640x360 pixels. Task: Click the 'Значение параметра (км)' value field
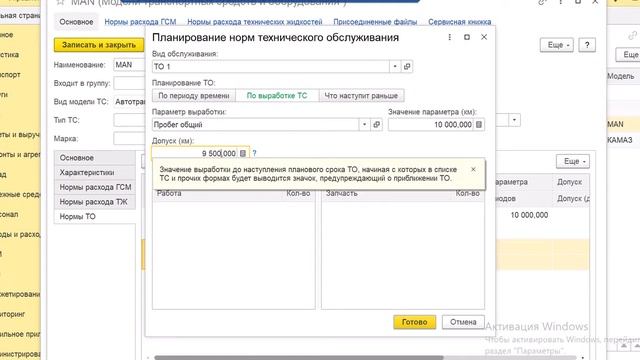point(431,124)
